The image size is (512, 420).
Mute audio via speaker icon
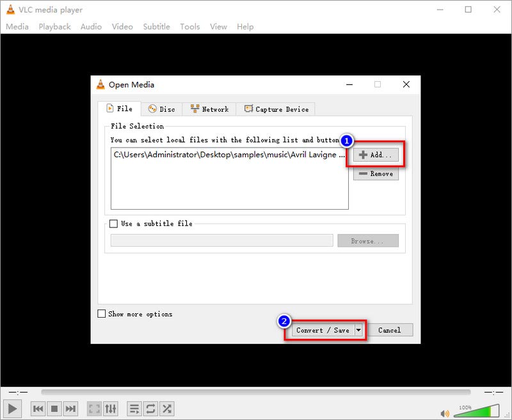point(444,414)
